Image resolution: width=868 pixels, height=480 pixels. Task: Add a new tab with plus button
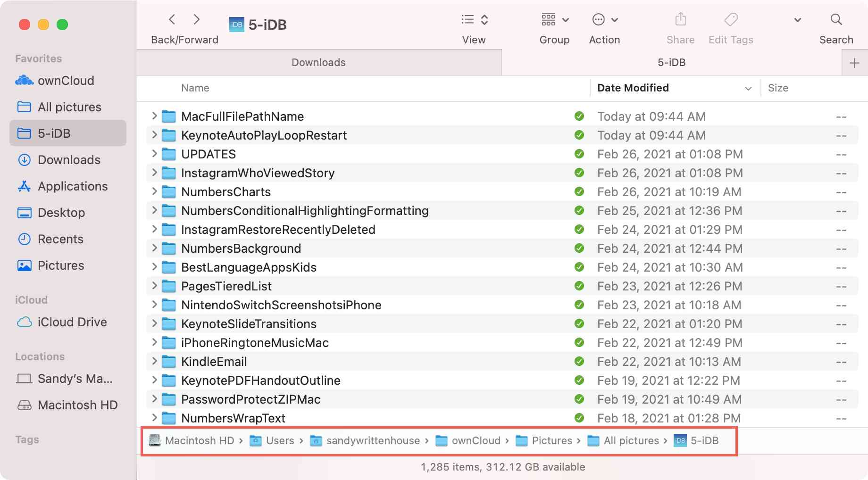[854, 63]
